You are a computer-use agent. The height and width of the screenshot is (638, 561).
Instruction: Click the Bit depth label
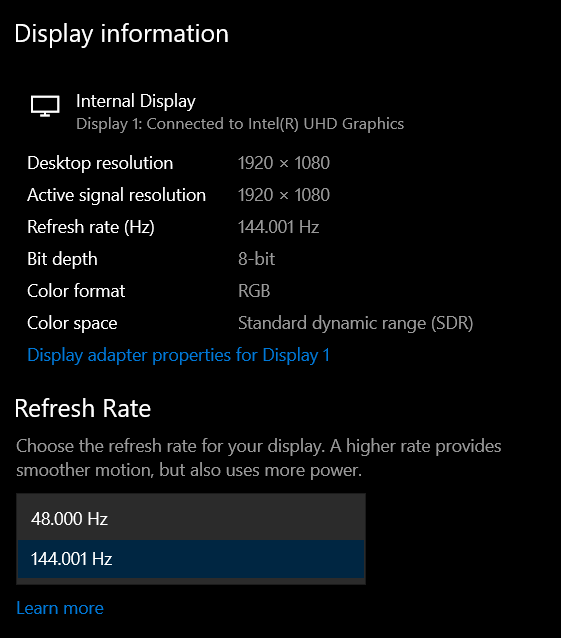(x=62, y=259)
